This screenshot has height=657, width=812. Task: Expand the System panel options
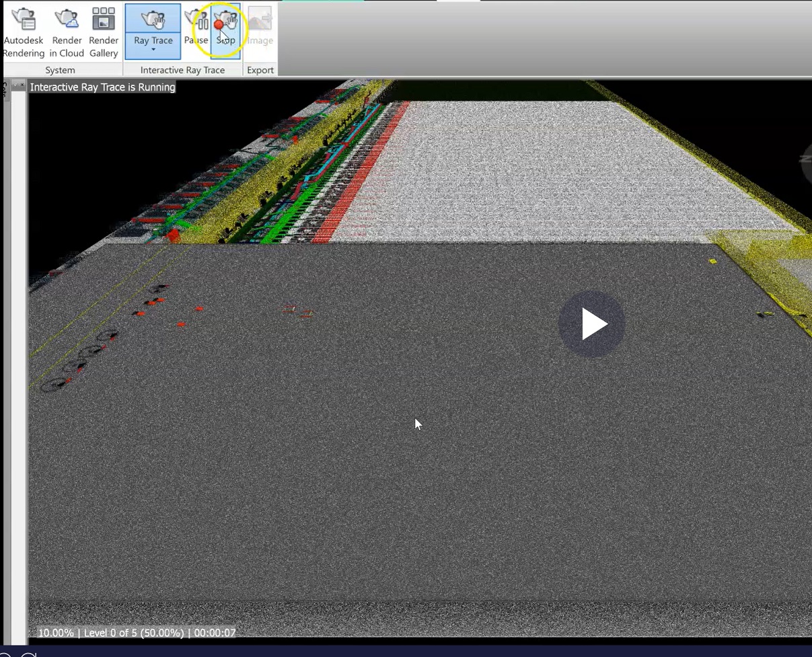point(60,69)
